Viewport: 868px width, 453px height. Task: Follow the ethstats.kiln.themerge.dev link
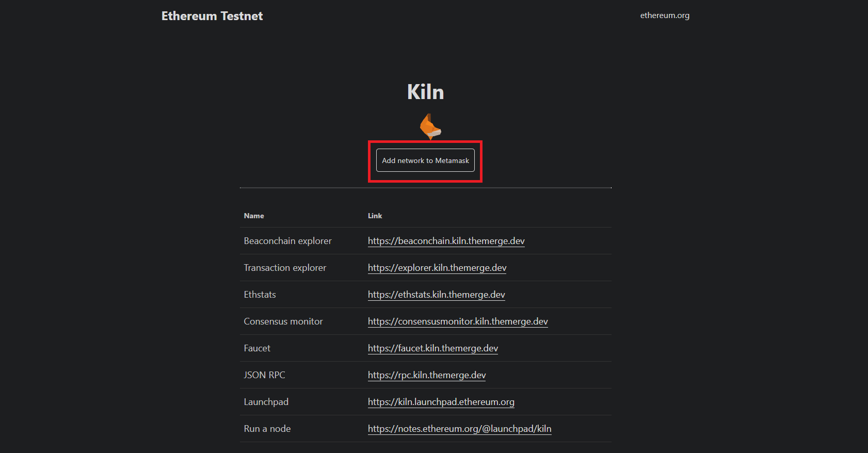coord(437,295)
